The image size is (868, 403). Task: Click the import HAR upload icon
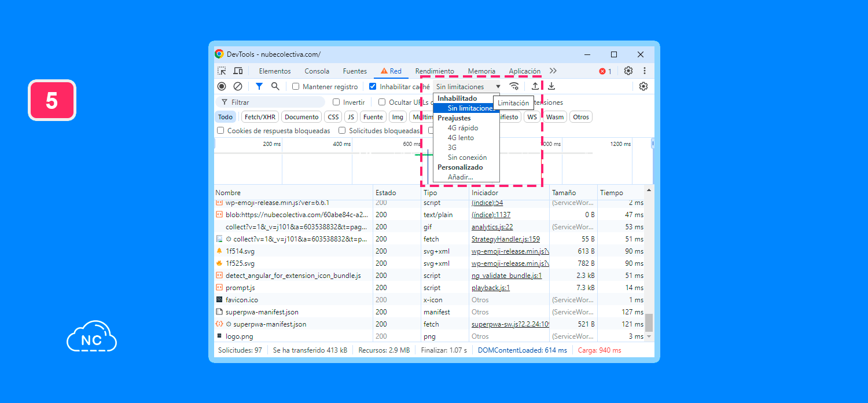pos(535,86)
